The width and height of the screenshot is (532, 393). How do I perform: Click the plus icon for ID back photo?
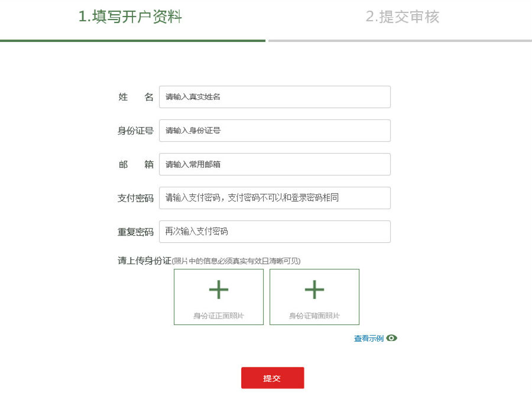[x=314, y=290]
